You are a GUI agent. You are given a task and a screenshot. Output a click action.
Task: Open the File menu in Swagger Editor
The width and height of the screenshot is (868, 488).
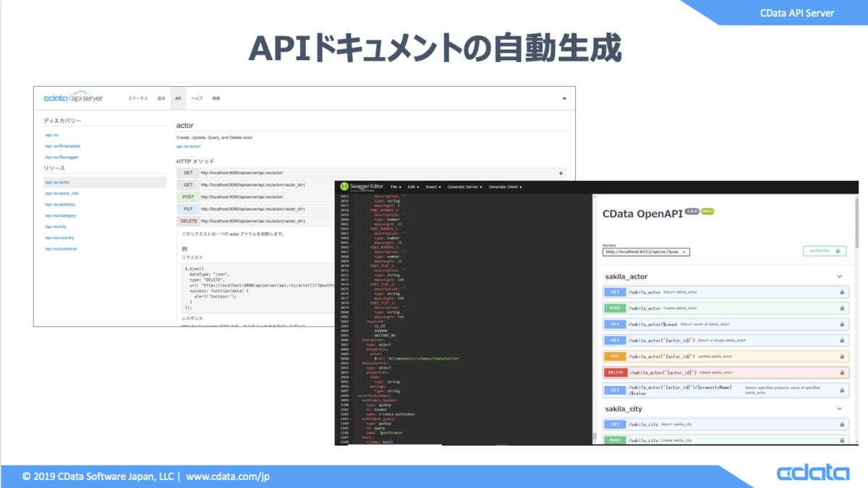point(397,187)
